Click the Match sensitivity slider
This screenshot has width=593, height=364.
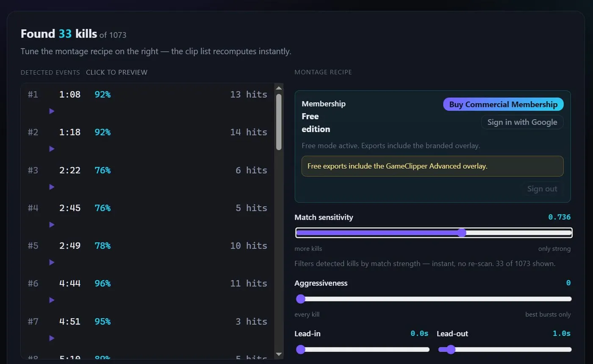click(433, 232)
